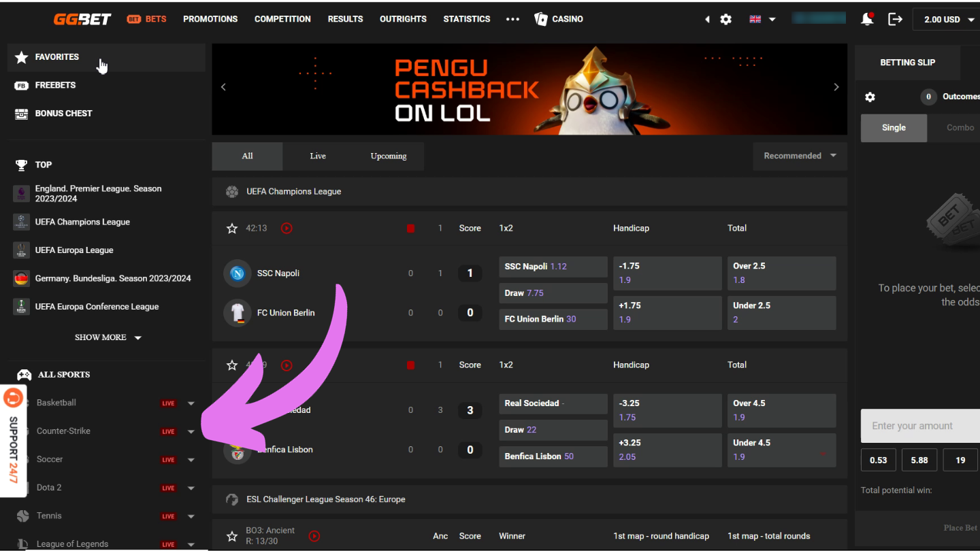Go to next promo banner slide
Viewport: 980px width, 551px height.
coord(836,87)
